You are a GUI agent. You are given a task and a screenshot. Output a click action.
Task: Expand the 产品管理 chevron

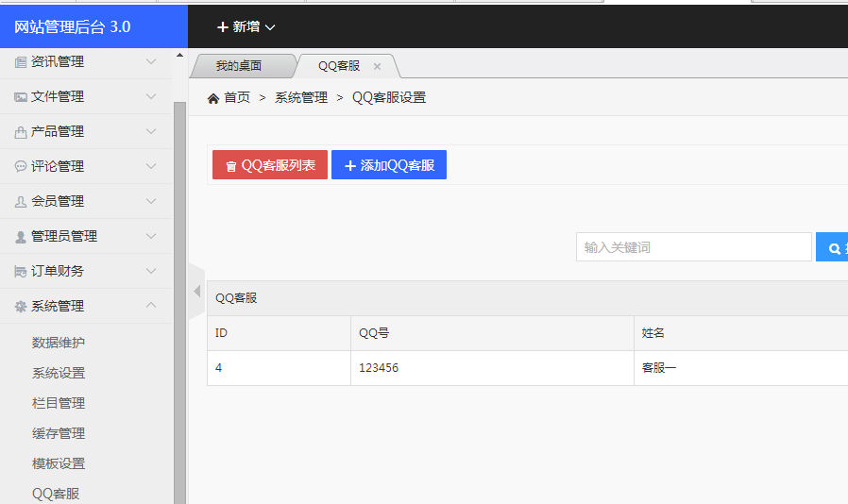point(151,131)
